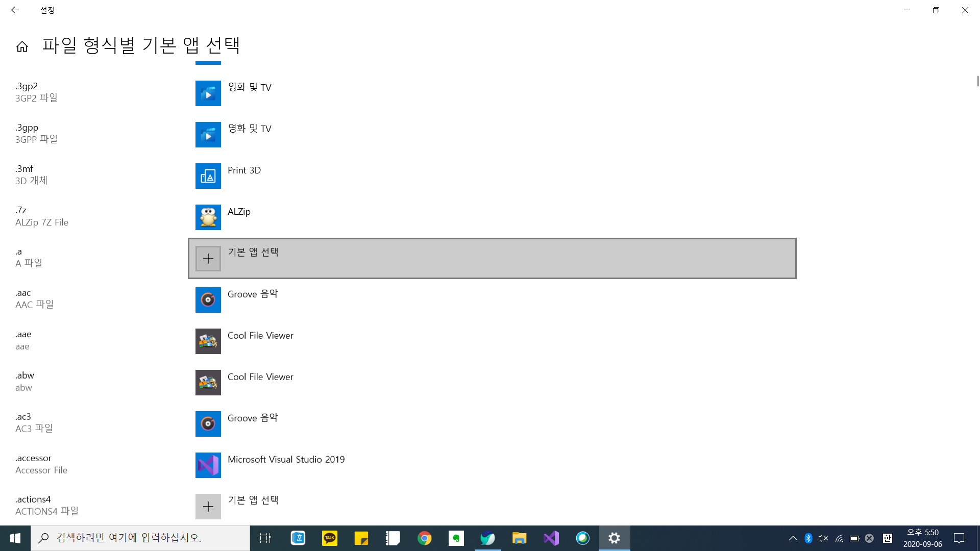Click the home icon beside the page title
The height and width of the screenshot is (551, 980).
pyautogui.click(x=22, y=46)
